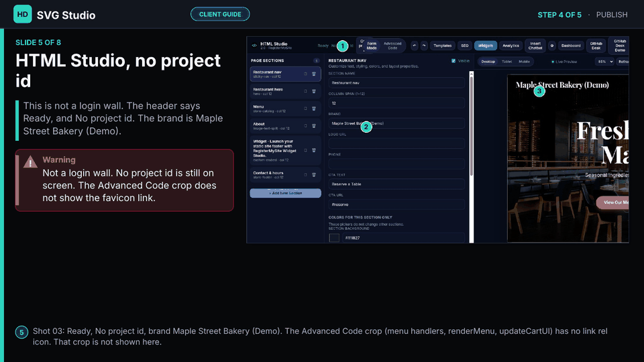This screenshot has width=644, height=362.
Task: Delete the Restaurant hero section via trash icon
Action: tap(314, 91)
